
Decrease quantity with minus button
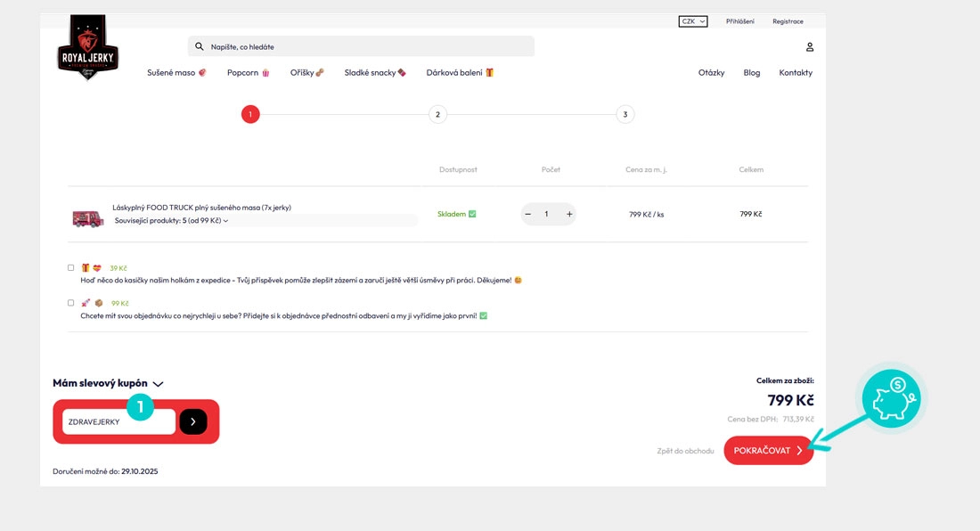[528, 214]
